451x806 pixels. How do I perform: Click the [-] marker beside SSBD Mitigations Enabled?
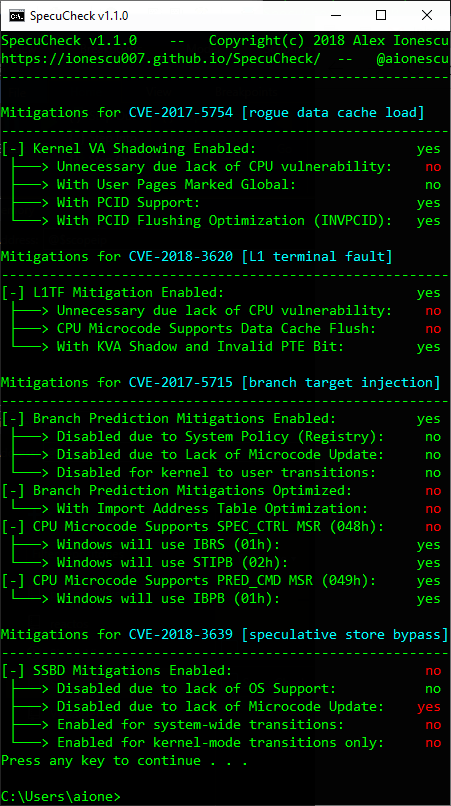click(x=13, y=670)
